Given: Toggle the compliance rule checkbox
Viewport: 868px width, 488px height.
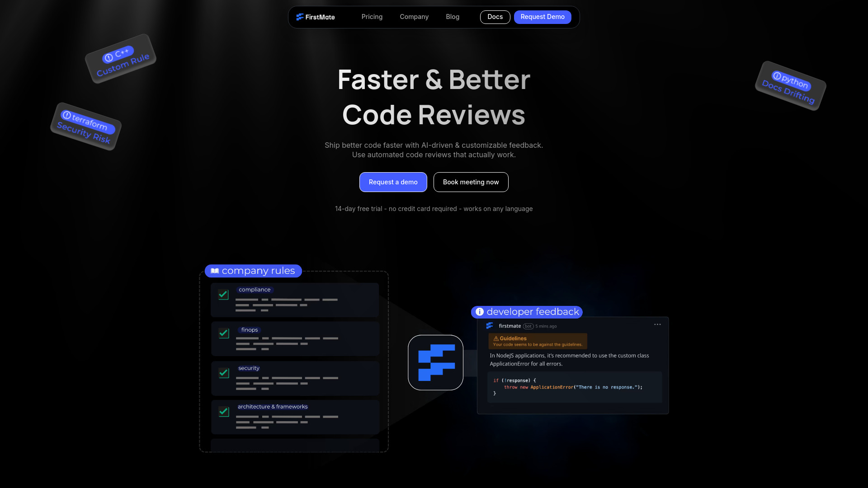Looking at the screenshot, I should [224, 293].
